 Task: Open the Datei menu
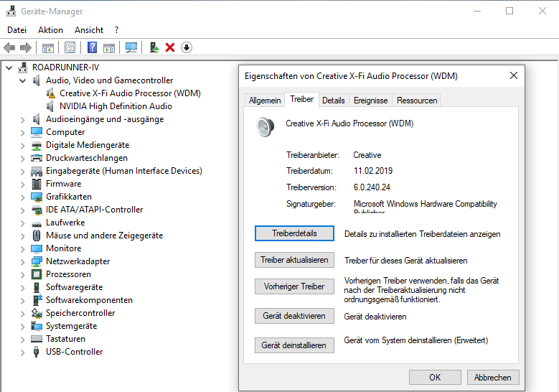click(17, 30)
